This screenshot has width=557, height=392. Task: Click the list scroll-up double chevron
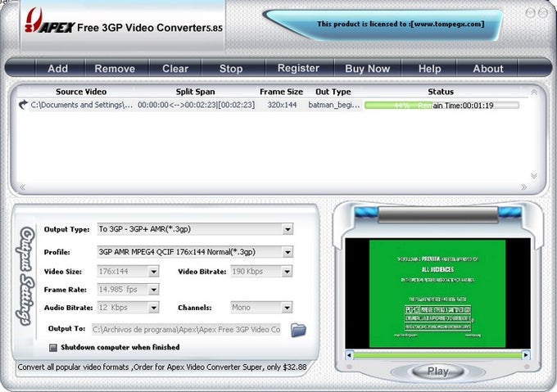[533, 92]
